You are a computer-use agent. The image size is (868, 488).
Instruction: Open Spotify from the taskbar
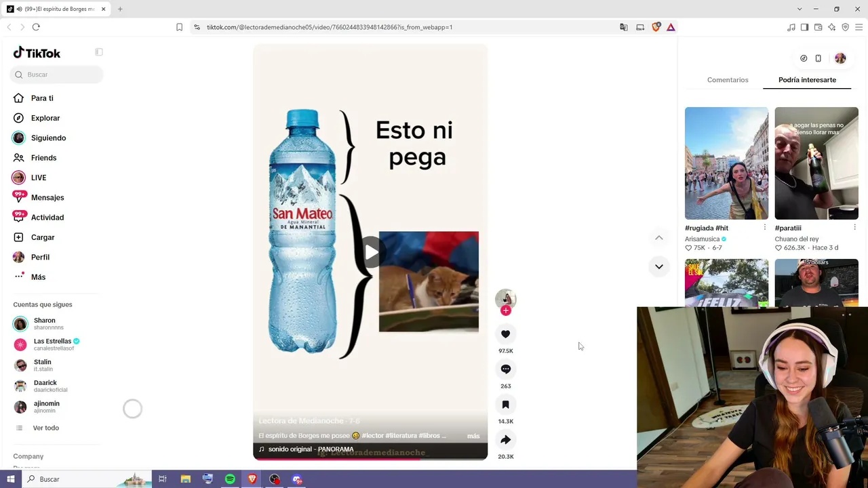pyautogui.click(x=230, y=479)
